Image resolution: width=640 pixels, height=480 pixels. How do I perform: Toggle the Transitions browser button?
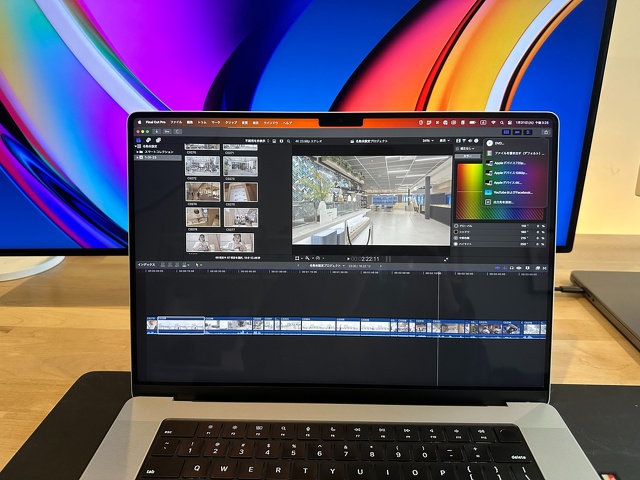(x=544, y=268)
